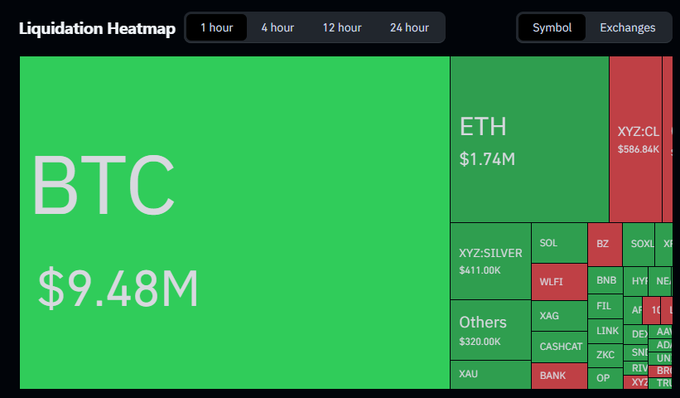Select the SOL tile
680x398 pixels.
point(559,243)
